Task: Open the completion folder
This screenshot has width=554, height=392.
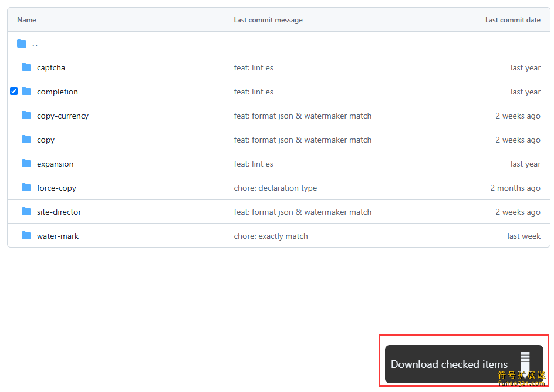Action: pos(57,92)
